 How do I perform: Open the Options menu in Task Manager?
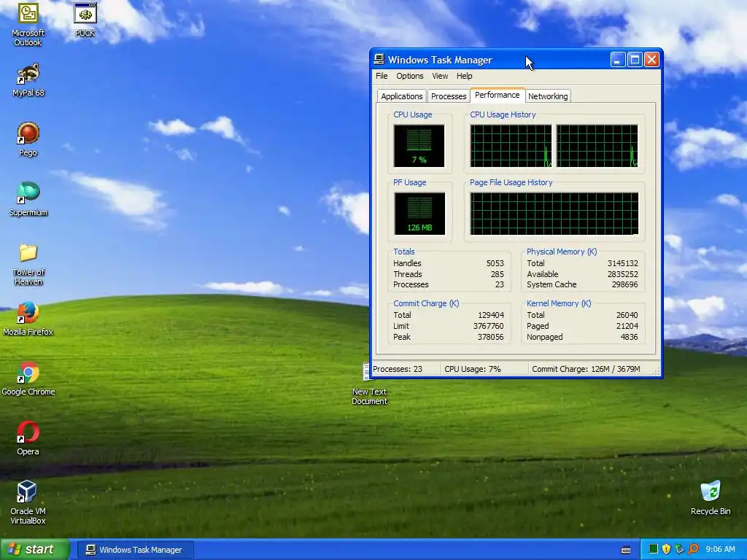tap(410, 76)
